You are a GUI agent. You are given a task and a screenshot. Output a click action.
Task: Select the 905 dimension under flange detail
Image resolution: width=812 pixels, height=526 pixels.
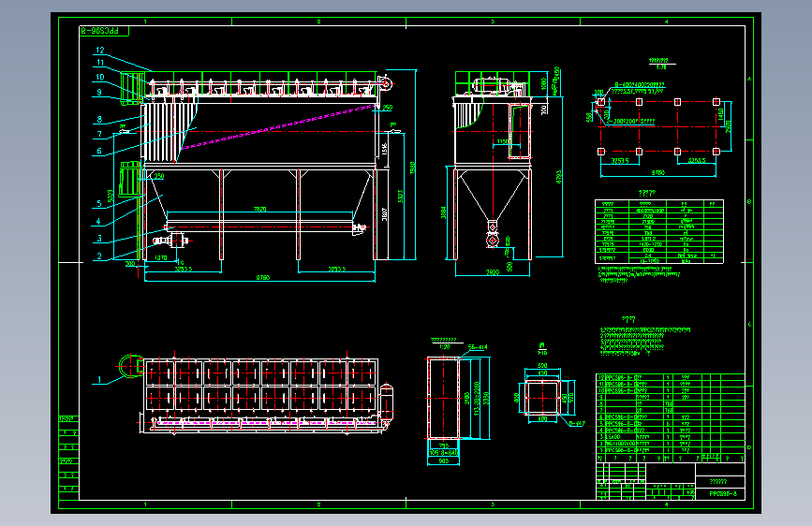(443, 460)
